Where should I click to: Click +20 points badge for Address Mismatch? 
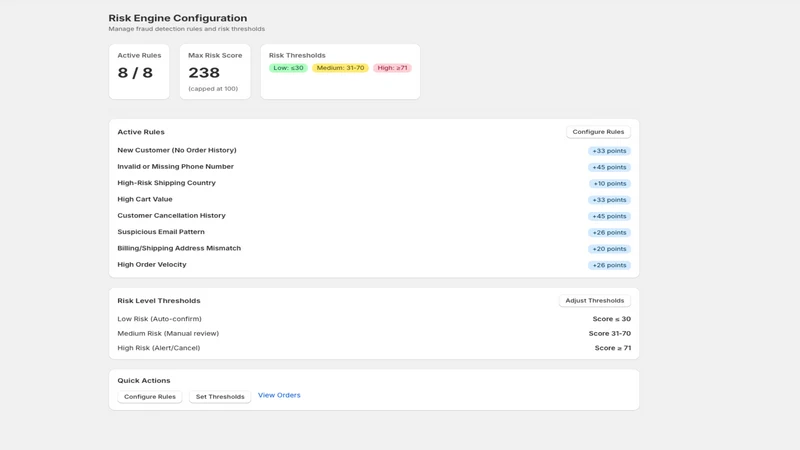609,249
